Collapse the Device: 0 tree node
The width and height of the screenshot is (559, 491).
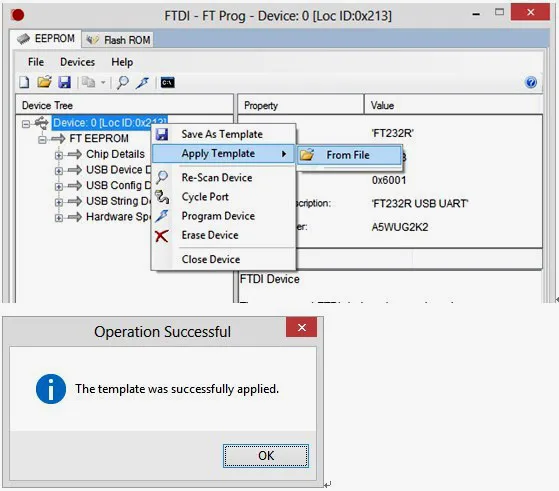(26, 124)
